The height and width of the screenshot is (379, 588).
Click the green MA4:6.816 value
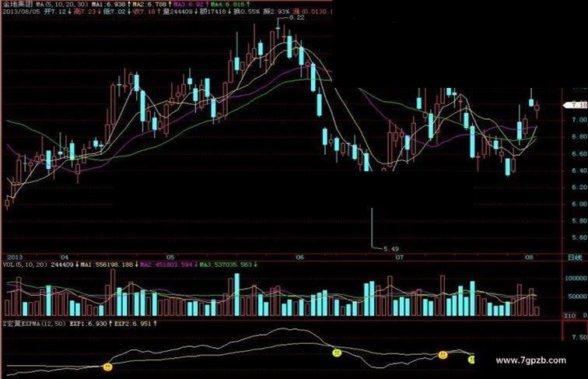(228, 5)
